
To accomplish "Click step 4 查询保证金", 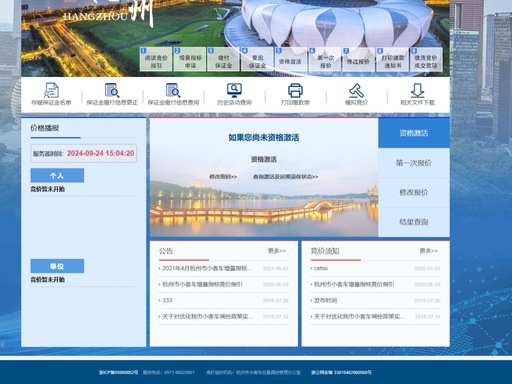I will pos(257,59).
